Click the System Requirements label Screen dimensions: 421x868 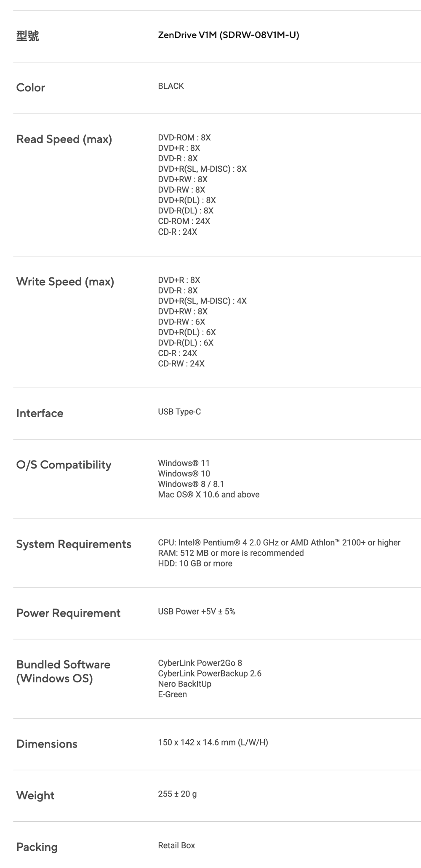click(74, 544)
